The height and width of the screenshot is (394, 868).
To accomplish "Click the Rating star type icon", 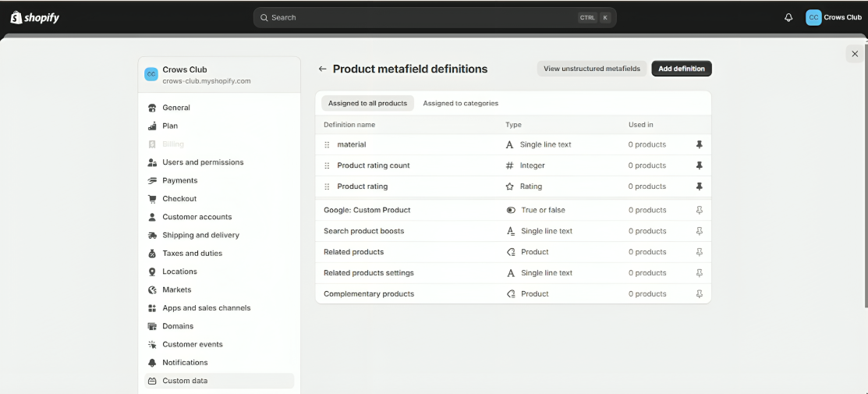I will point(510,186).
